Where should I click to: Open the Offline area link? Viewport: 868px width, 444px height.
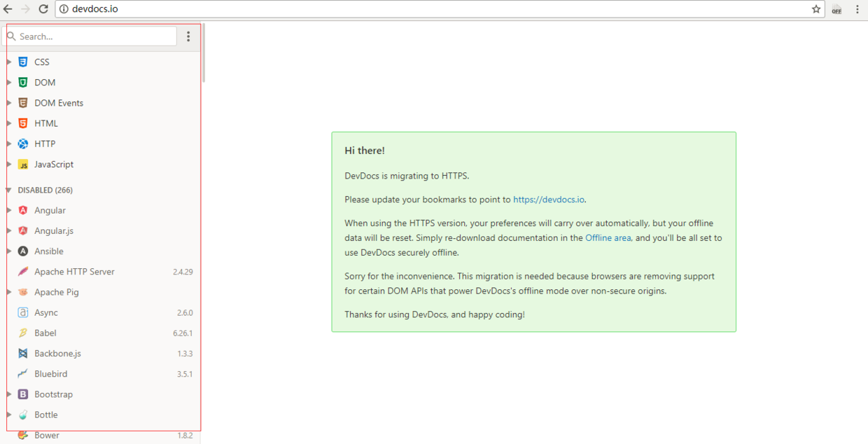tap(608, 238)
